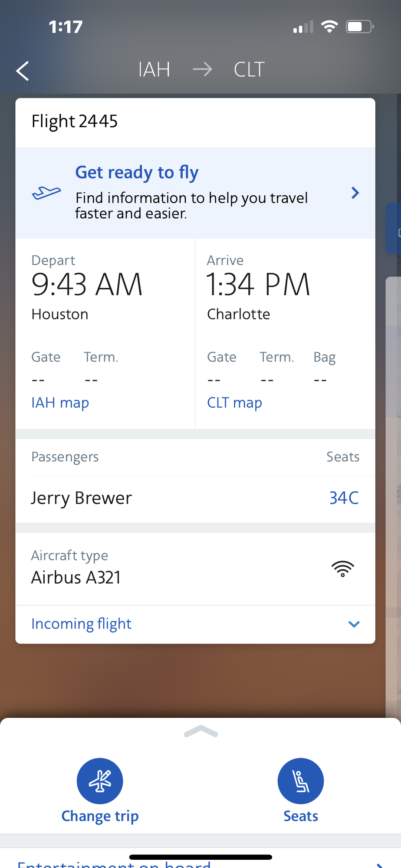401x868 pixels.
Task: Select seat 34C for Jerry Brewer
Action: 344,498
